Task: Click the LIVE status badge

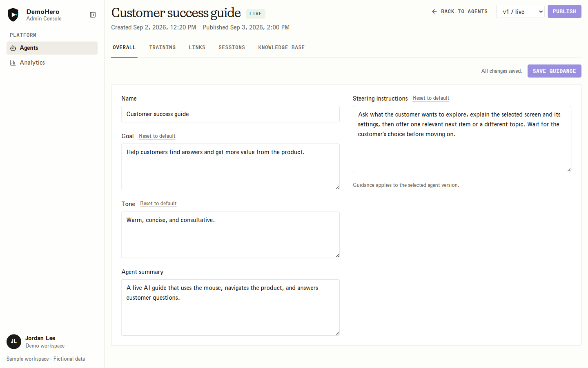Action: click(256, 14)
